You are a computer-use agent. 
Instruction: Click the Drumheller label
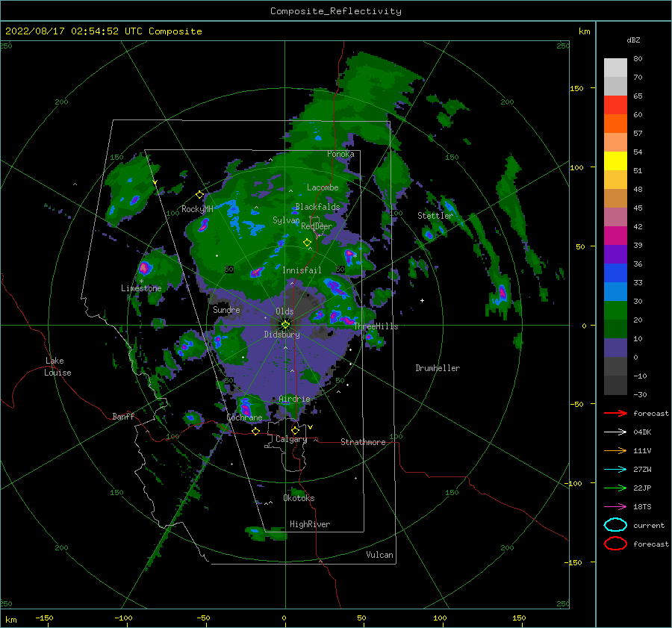coord(438,368)
